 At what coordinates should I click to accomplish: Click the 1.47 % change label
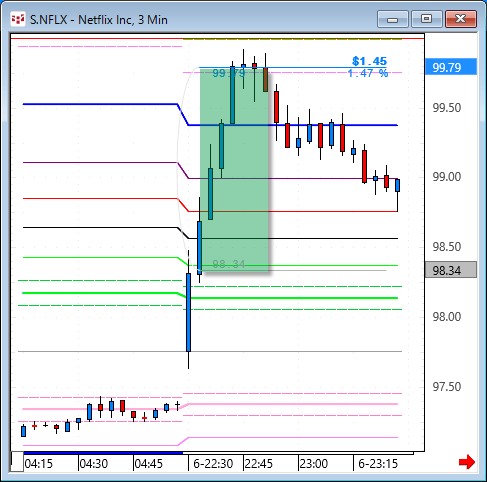[x=368, y=73]
